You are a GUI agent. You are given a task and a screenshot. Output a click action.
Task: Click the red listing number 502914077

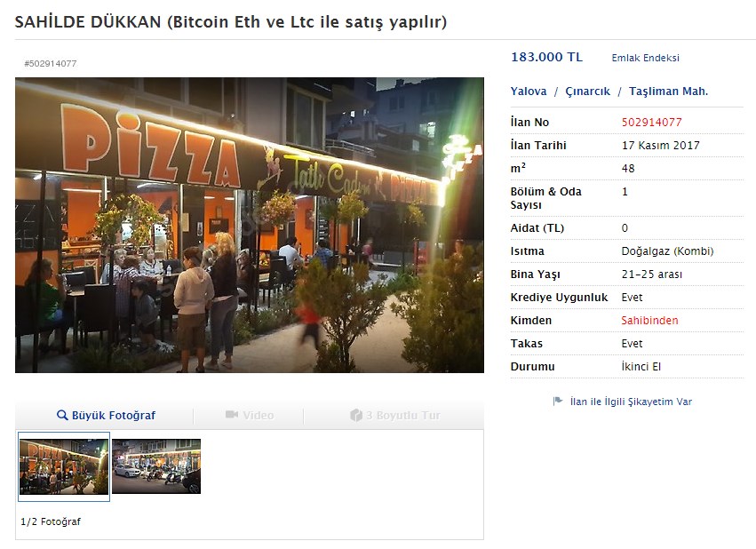(651, 123)
